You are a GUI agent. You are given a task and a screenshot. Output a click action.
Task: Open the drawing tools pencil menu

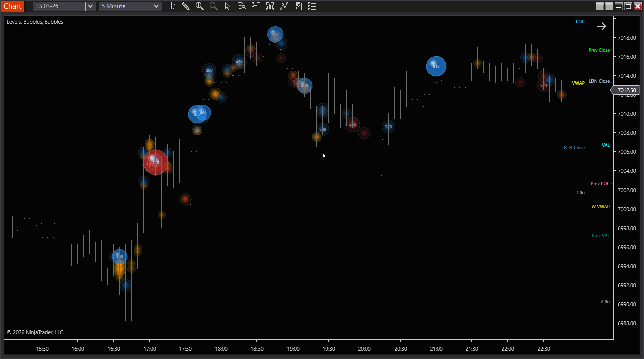pos(185,6)
